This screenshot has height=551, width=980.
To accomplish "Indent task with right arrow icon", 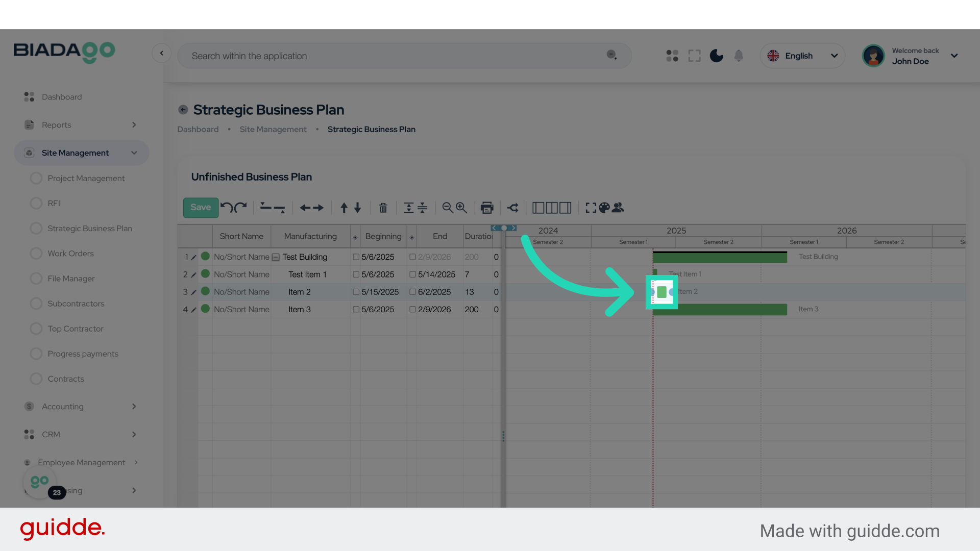I will pyautogui.click(x=318, y=208).
